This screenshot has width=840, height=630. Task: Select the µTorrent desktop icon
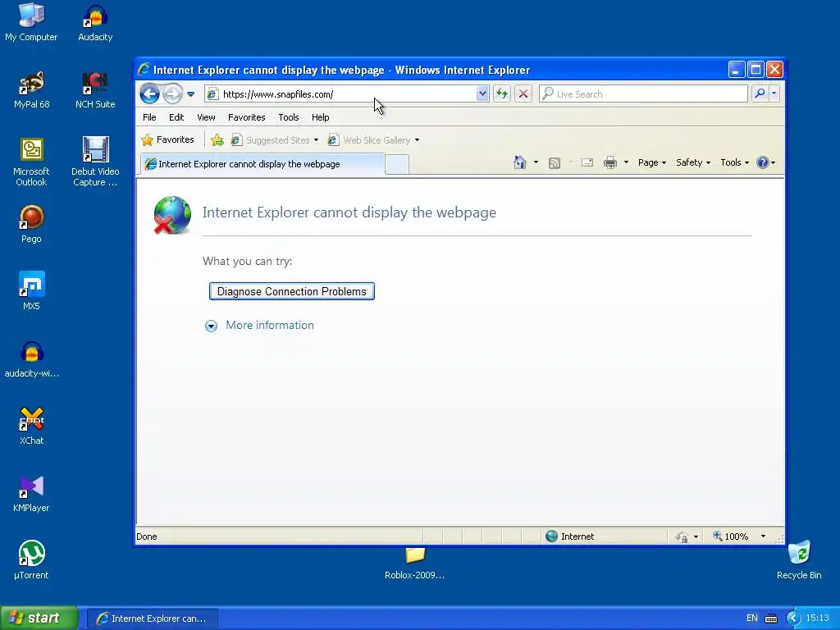point(31,560)
